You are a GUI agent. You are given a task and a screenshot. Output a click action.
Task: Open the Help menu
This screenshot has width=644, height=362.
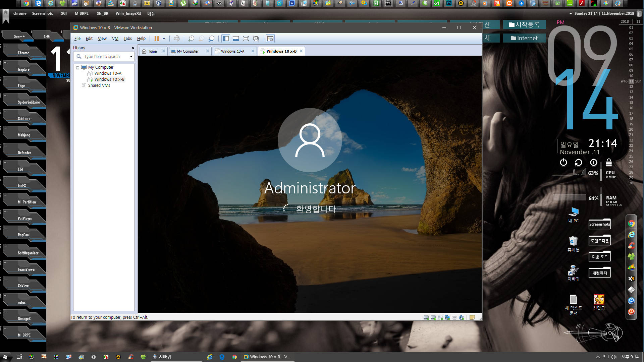tap(141, 39)
